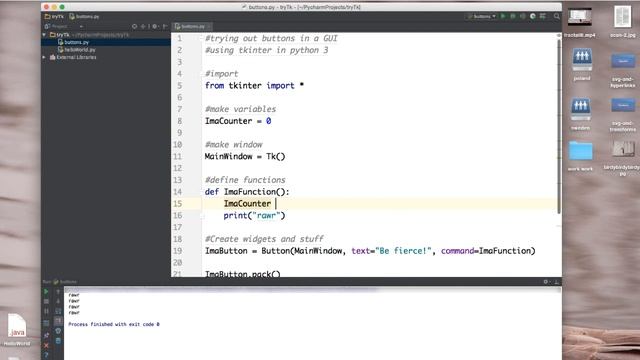Click the down arrow icon in the Run panel
The width and height of the screenshot is (640, 360).
[x=58, y=301]
